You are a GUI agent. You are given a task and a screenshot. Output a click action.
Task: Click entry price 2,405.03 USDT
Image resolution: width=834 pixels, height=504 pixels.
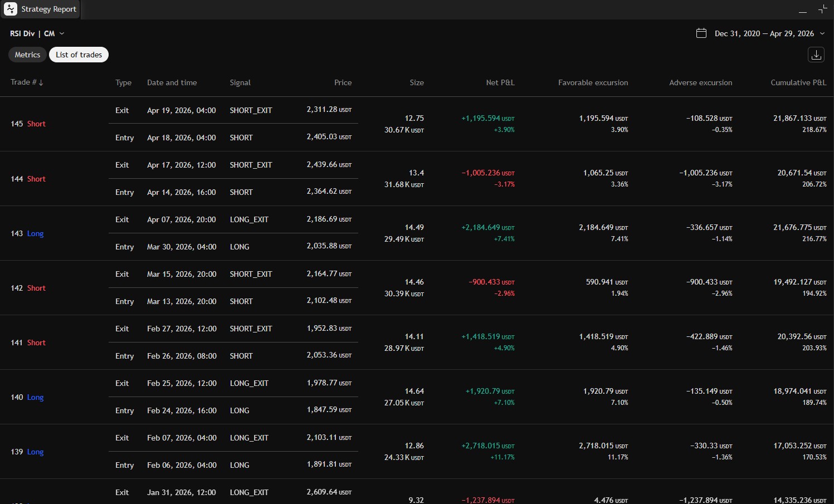click(x=329, y=137)
